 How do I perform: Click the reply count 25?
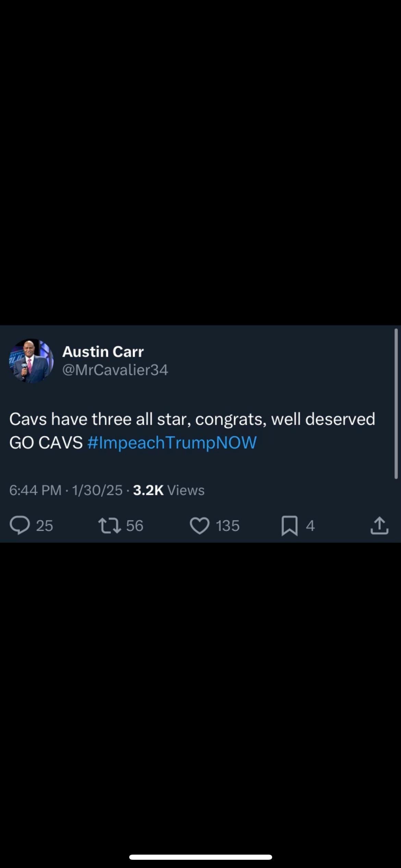point(45,526)
